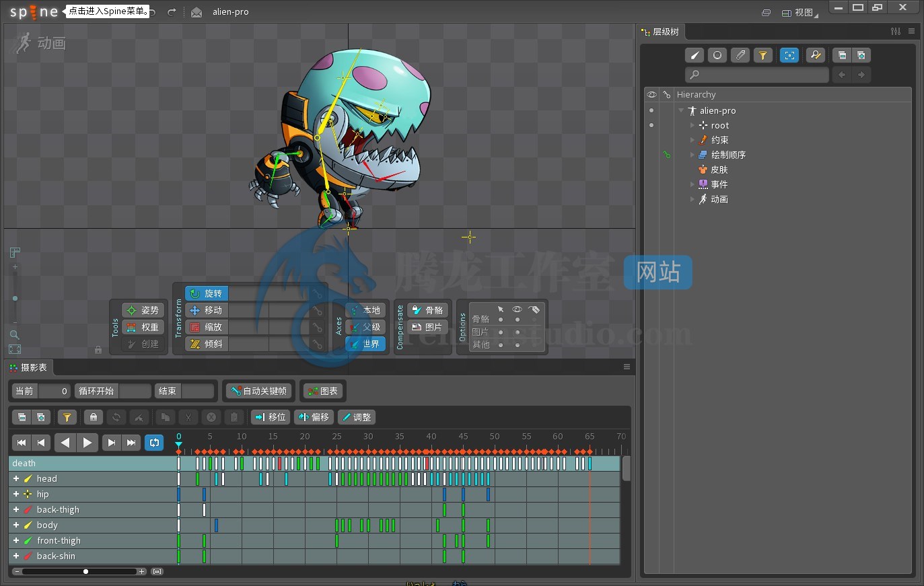Toggle visibility dot for root bone
The width and height of the screenshot is (924, 586).
pos(651,125)
